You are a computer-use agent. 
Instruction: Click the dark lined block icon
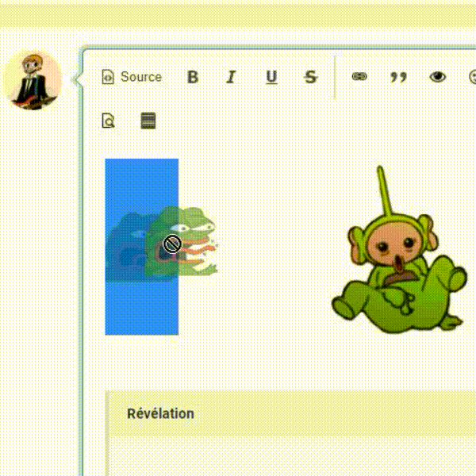click(148, 121)
